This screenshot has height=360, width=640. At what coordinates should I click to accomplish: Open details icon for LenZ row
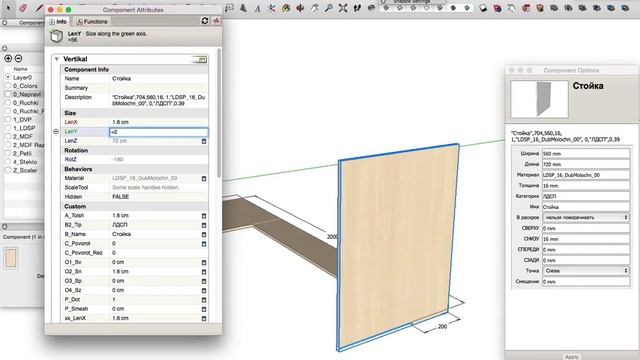[204, 141]
